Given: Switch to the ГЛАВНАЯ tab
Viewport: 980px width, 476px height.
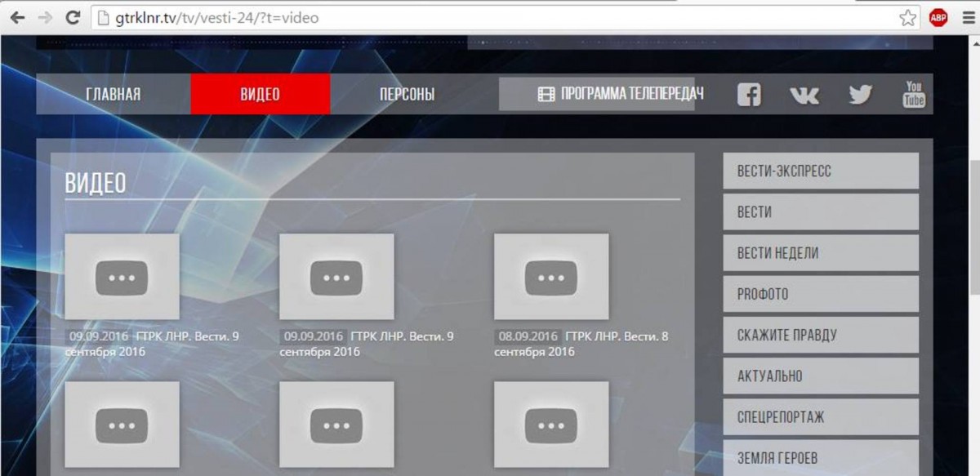Looking at the screenshot, I should pos(114,93).
